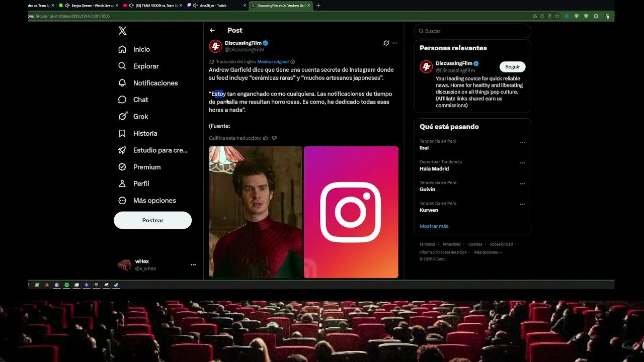Viewport: 644px width, 362px height.
Task: Open the Grok icon in sidebar
Action: tap(122, 116)
